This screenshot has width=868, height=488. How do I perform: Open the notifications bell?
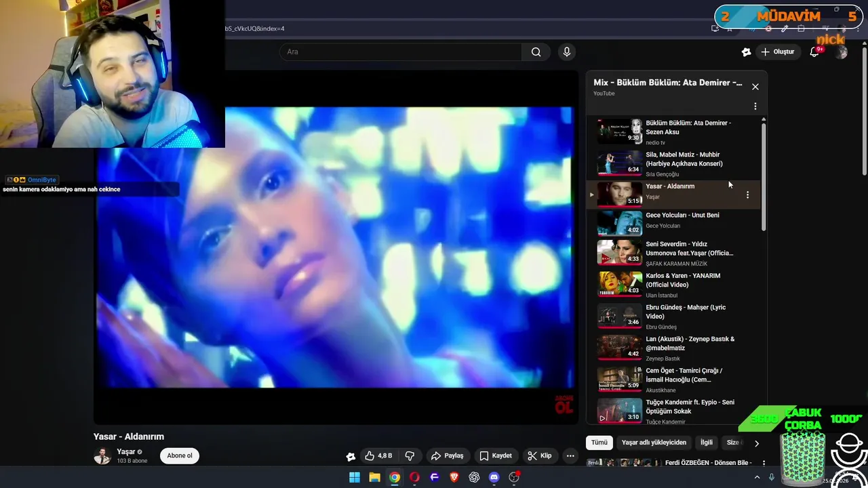click(x=815, y=52)
